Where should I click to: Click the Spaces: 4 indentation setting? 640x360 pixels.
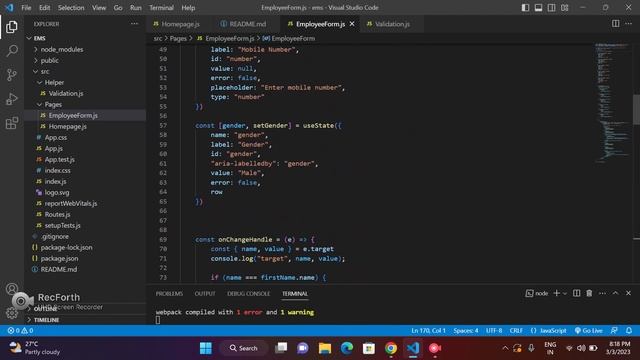[x=466, y=330]
